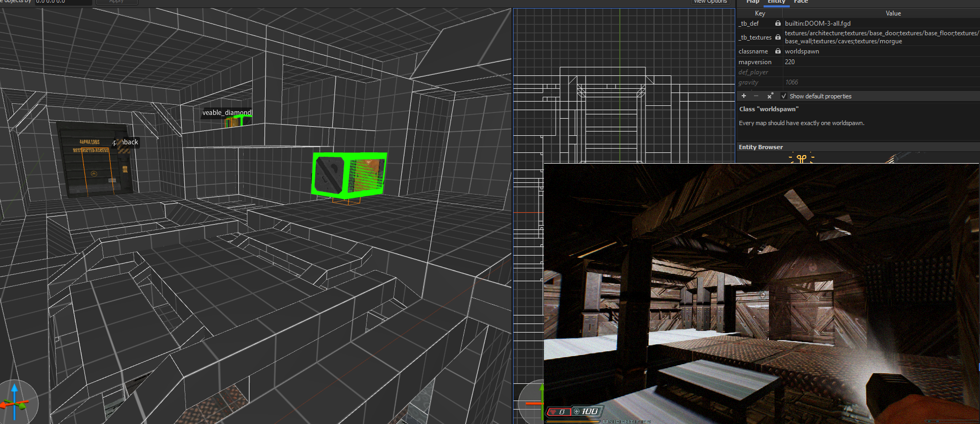Click the lock icon beside _tb_def

click(778, 24)
